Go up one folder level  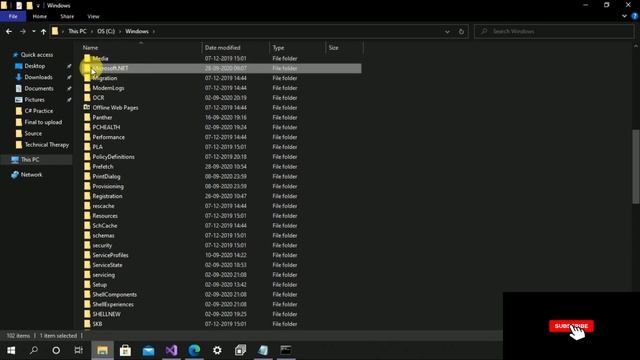click(43, 31)
